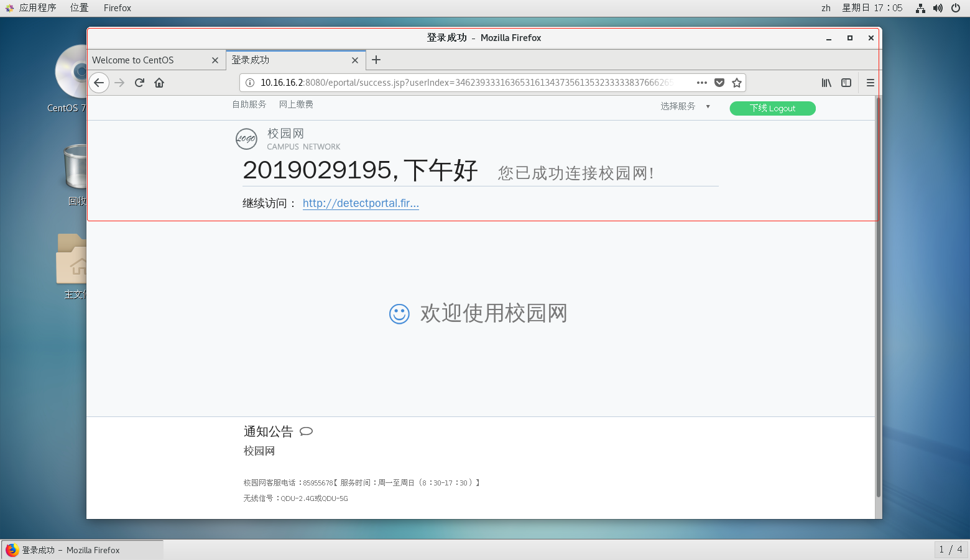The height and width of the screenshot is (560, 970).
Task: Click the 通知公告 heading
Action: tap(268, 431)
